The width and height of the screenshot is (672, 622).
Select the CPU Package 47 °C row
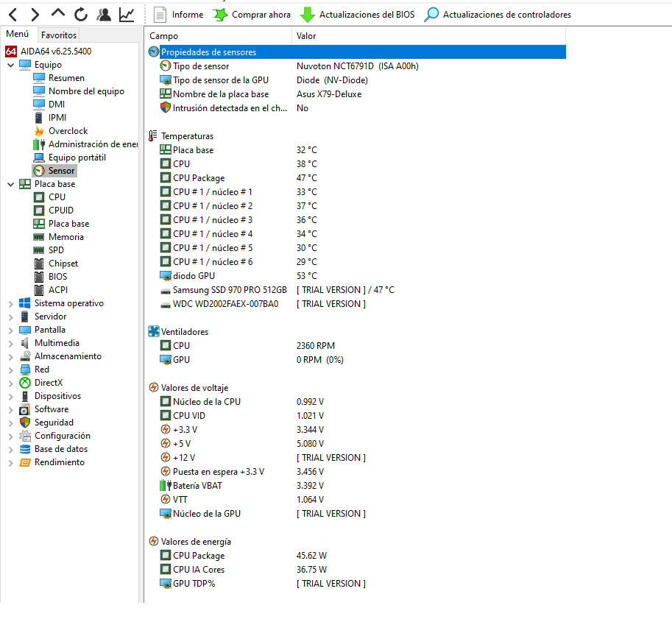click(x=356, y=178)
